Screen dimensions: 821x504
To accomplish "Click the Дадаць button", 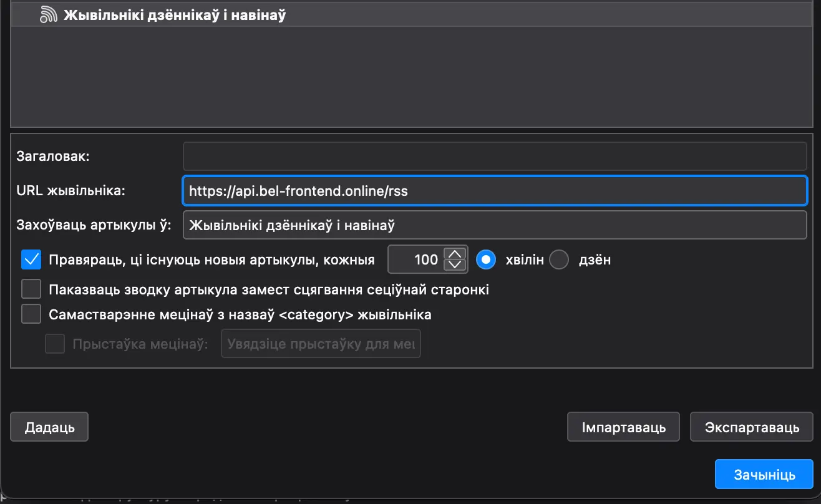I will (x=49, y=427).
